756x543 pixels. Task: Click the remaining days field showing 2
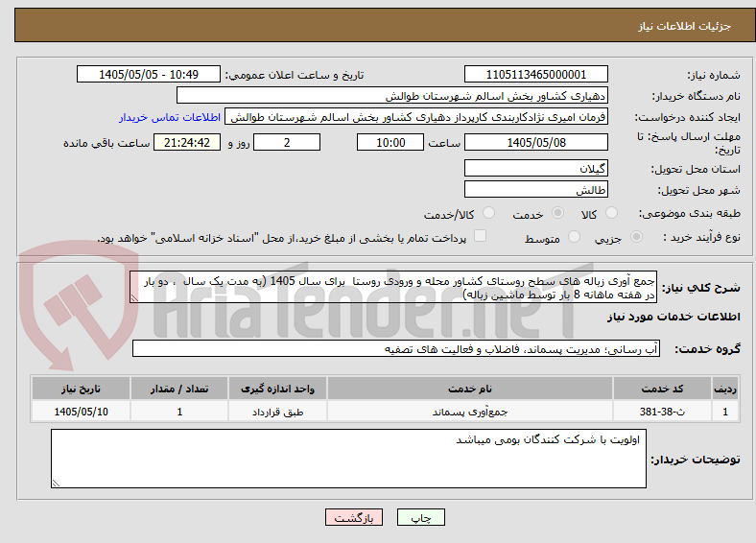coord(287,142)
